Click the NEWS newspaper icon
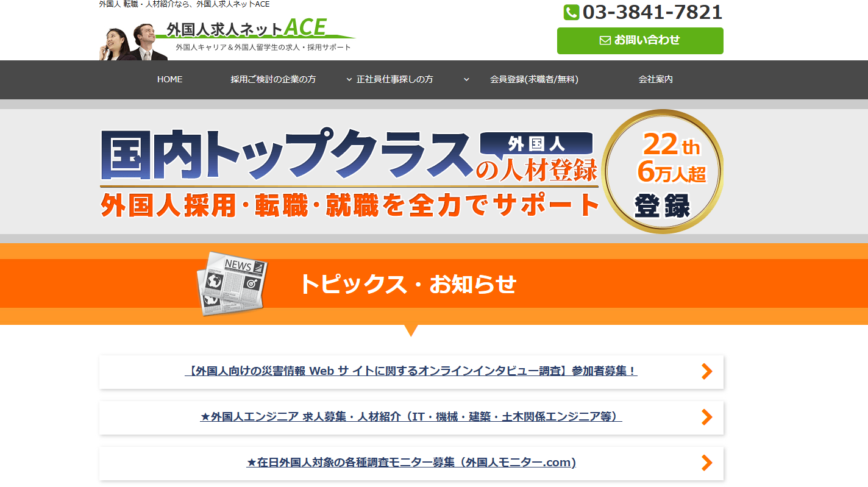Viewport: 868px width, 487px height. tap(233, 283)
